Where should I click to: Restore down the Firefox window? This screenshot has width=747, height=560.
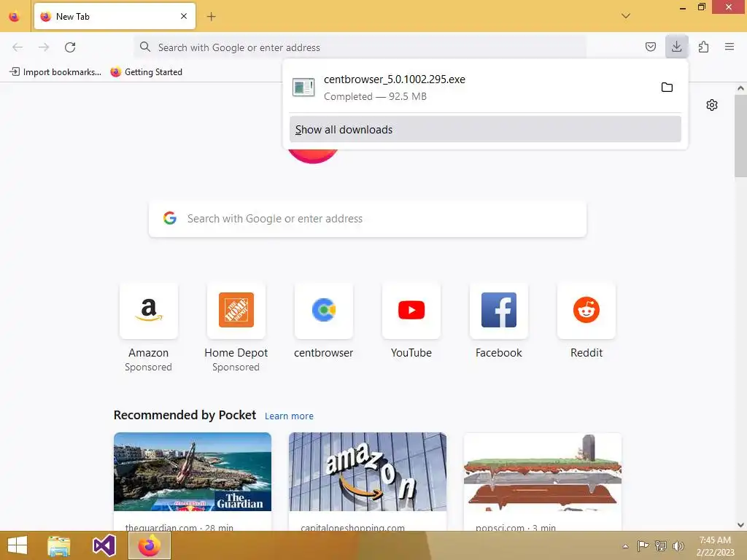point(702,7)
